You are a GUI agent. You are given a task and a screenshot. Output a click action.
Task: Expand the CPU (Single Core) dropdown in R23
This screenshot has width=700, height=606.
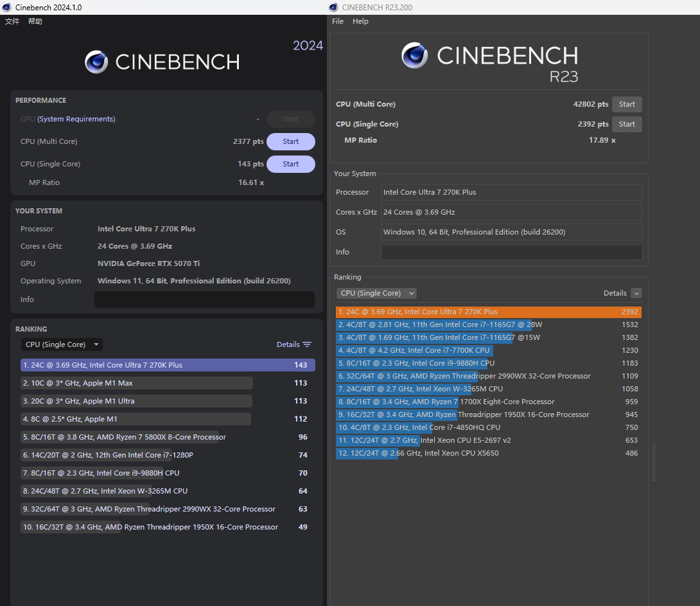click(x=376, y=293)
